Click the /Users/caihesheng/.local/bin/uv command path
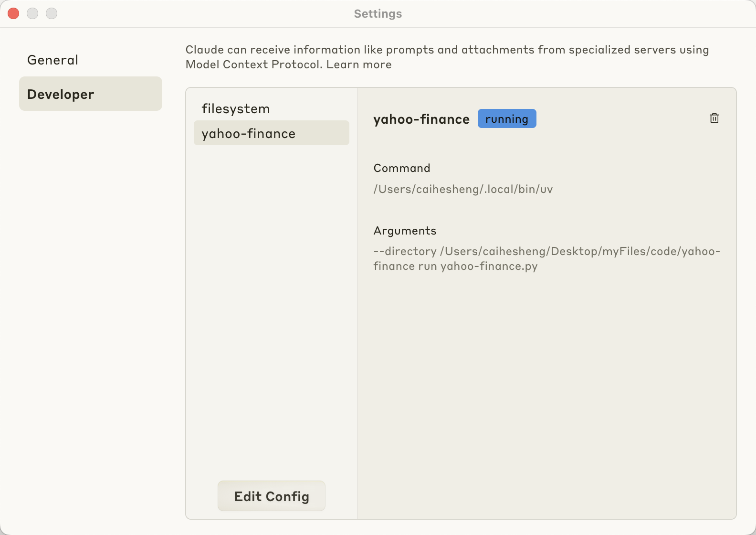 pyautogui.click(x=463, y=189)
